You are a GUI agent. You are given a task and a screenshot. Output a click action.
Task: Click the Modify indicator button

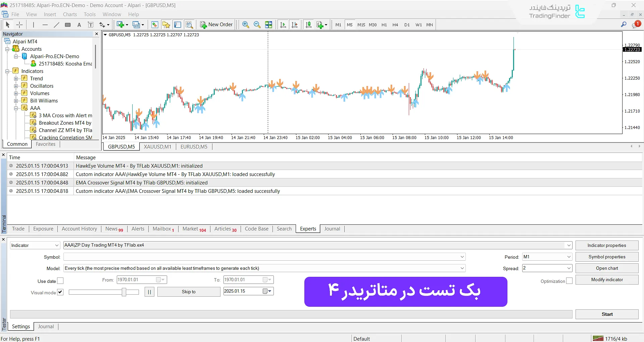[607, 279]
